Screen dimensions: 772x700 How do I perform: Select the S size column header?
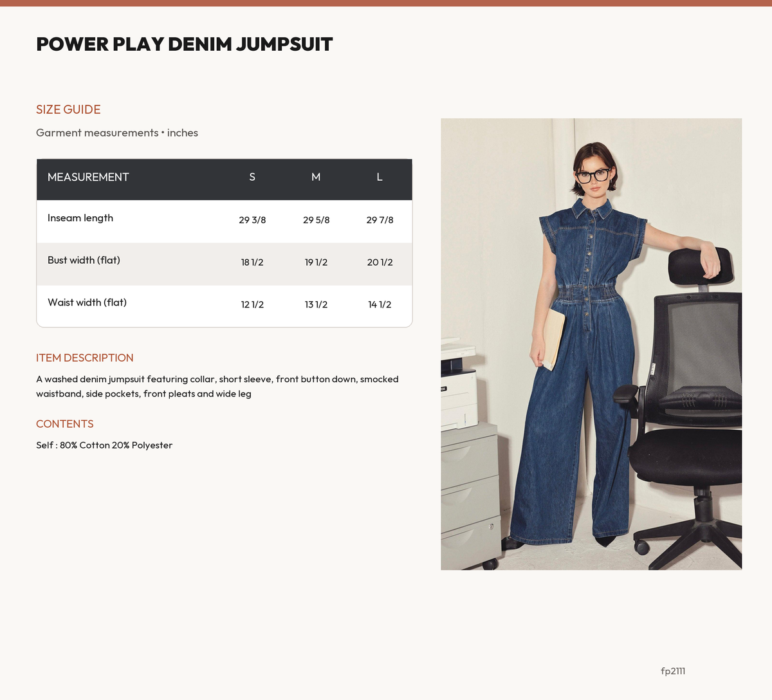[252, 177]
